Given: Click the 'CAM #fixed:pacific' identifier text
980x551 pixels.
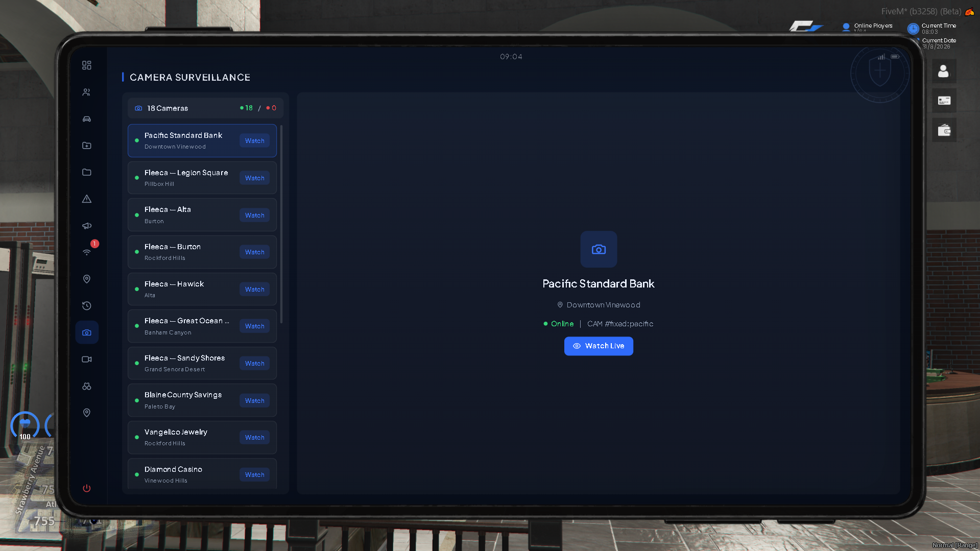Looking at the screenshot, I should pos(620,324).
